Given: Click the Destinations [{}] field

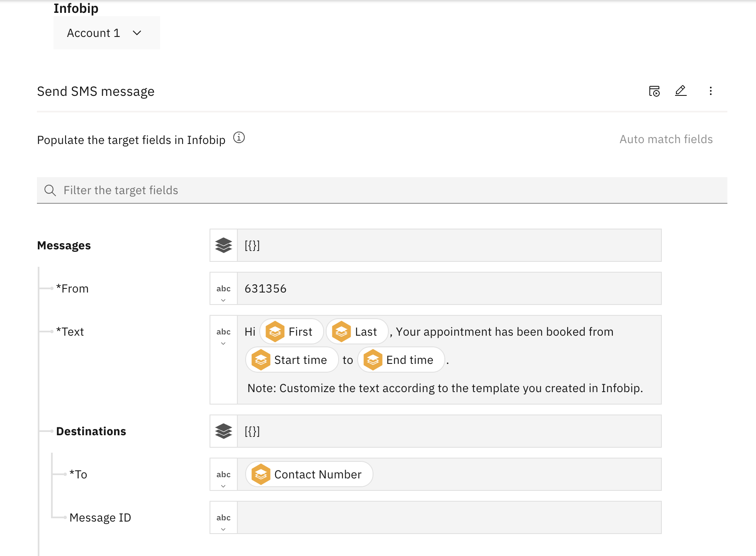Looking at the screenshot, I should click(x=449, y=431).
